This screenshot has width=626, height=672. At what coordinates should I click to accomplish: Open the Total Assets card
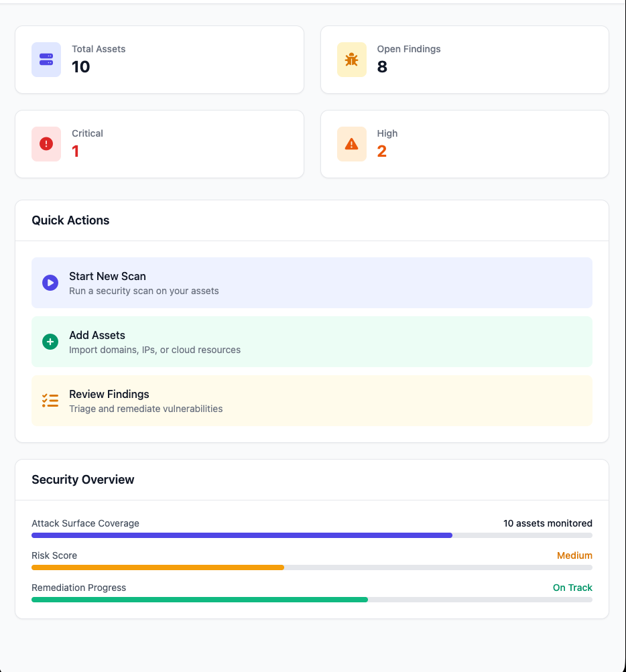click(160, 60)
